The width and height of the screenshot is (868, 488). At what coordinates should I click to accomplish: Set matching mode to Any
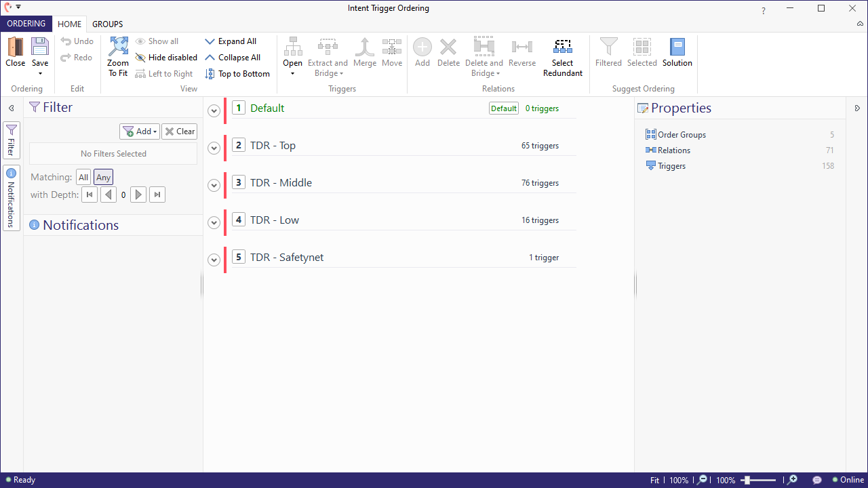(x=103, y=178)
